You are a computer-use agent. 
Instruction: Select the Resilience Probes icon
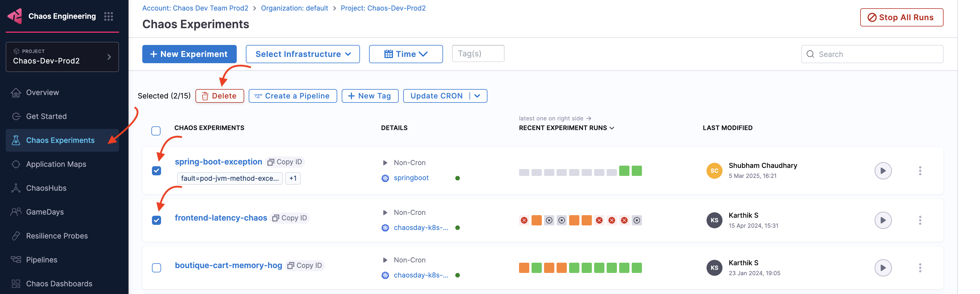point(16,236)
